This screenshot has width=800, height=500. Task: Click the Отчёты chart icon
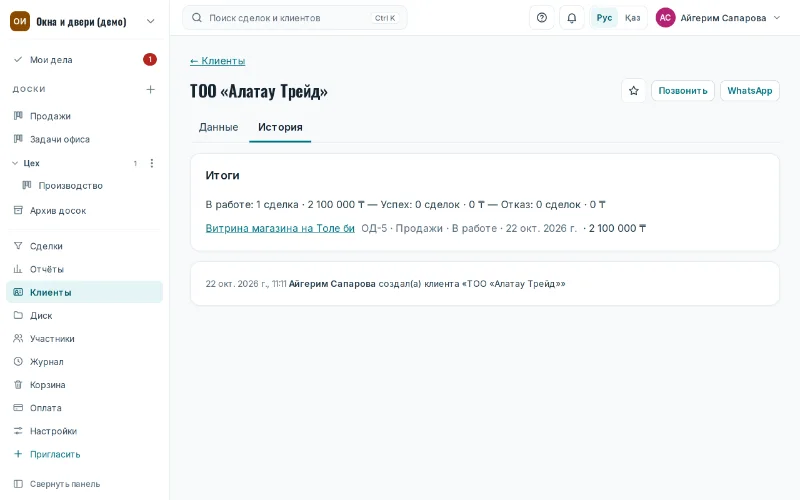18,269
